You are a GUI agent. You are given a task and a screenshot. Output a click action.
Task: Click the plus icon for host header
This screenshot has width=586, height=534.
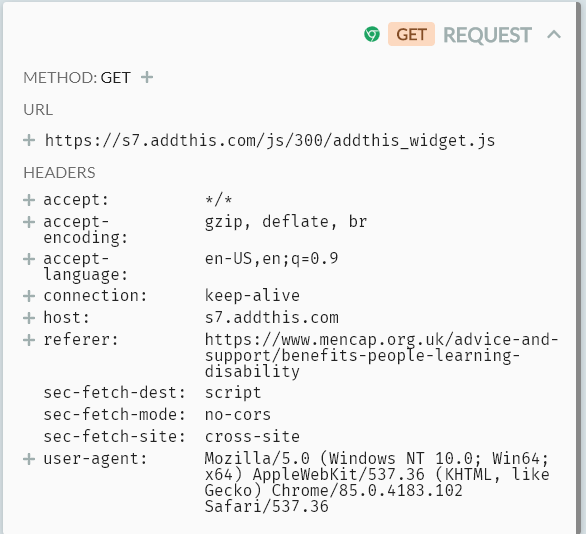tap(29, 318)
